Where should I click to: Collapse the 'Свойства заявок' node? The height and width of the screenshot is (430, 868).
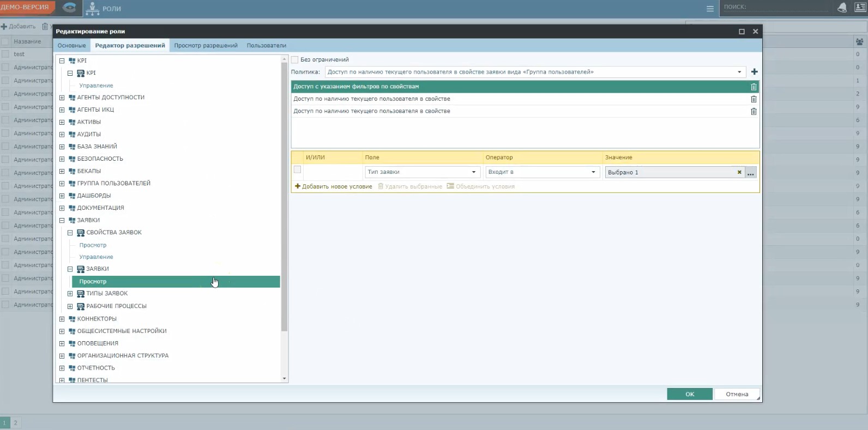(70, 233)
